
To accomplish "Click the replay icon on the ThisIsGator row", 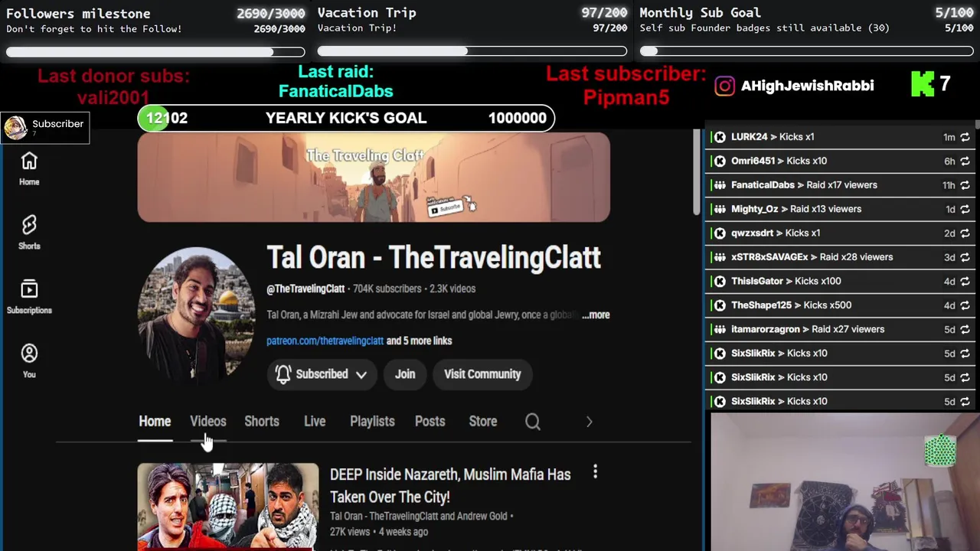I will click(x=965, y=281).
